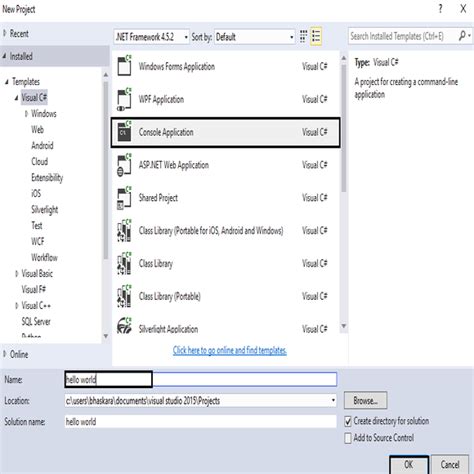The width and height of the screenshot is (474, 474).
Task: Click OK to create the project
Action: pos(409,464)
